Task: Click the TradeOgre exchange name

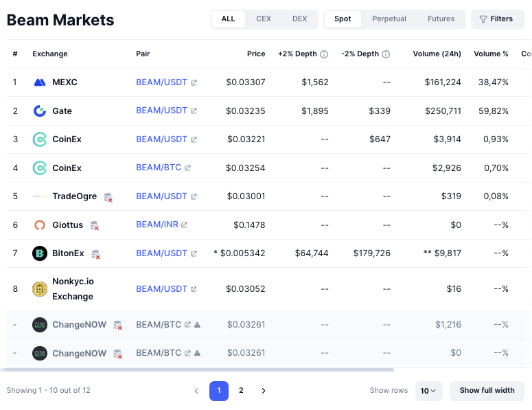Action: tap(74, 196)
